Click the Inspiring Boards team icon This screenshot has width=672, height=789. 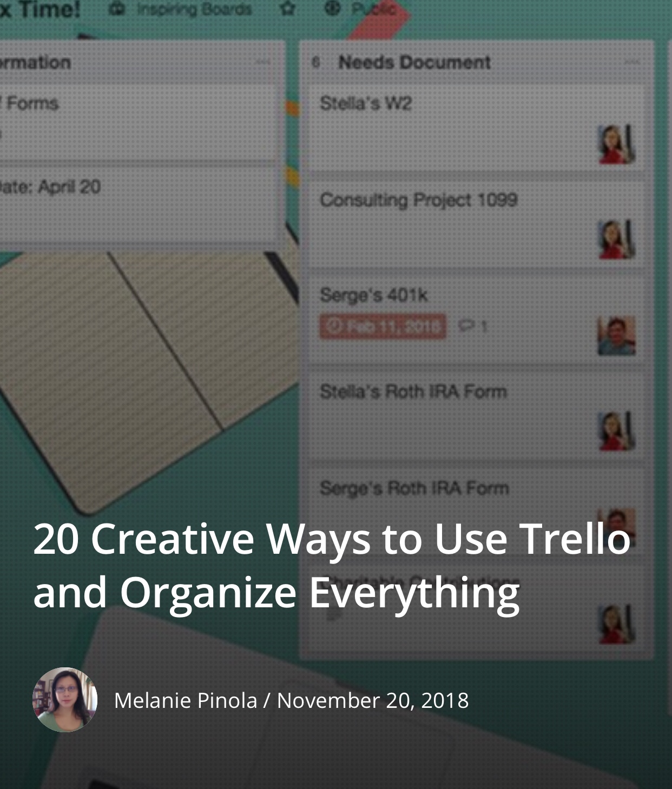(117, 9)
